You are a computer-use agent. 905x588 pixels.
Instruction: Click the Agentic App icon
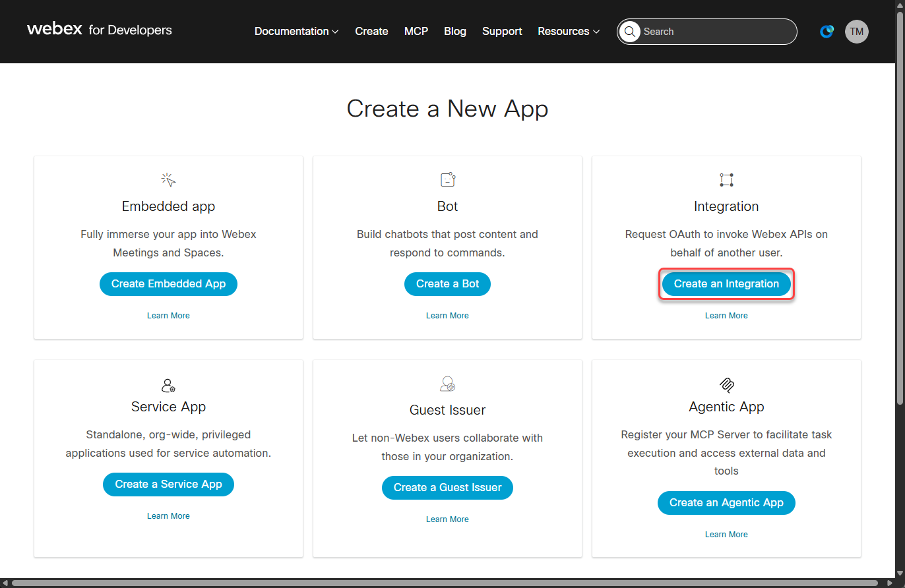point(726,385)
